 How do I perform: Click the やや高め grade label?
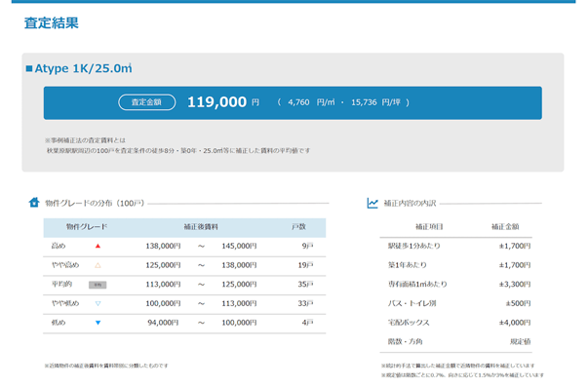tap(65, 265)
